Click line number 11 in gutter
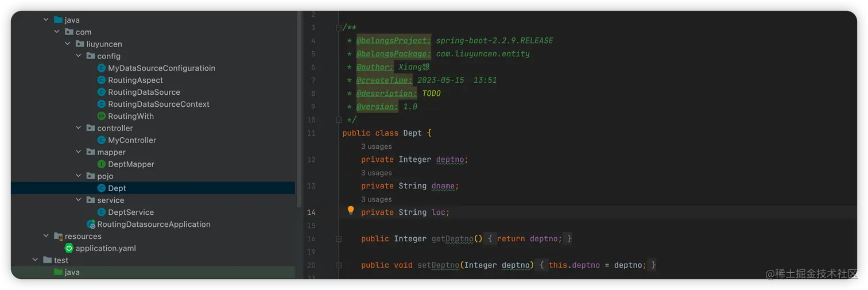Viewport: 868px width, 290px height. [311, 133]
